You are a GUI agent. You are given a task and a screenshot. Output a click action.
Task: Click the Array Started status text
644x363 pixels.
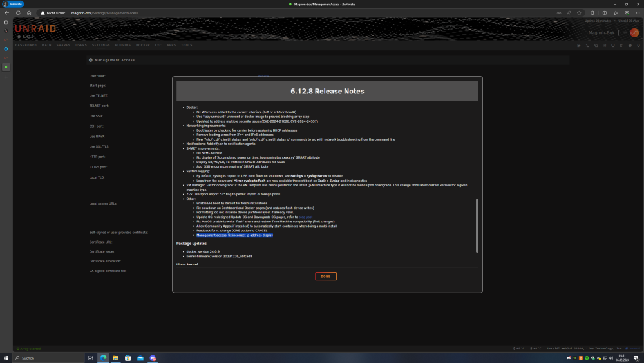[x=30, y=349]
